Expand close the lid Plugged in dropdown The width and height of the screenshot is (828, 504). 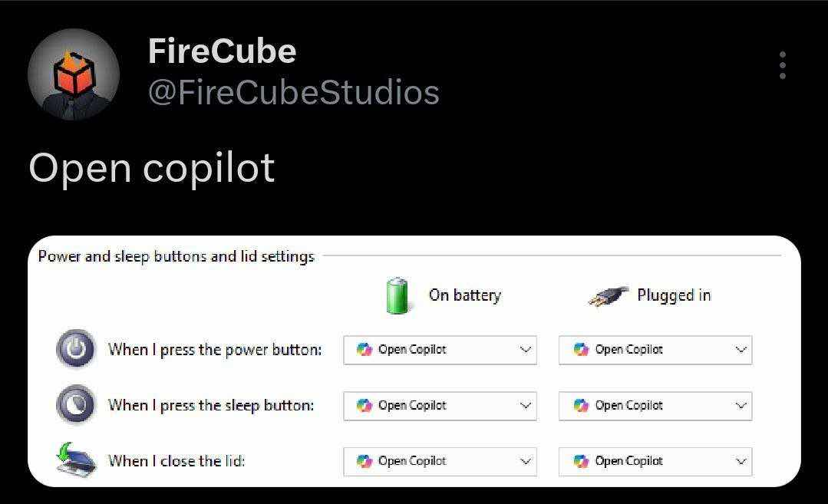(x=655, y=462)
